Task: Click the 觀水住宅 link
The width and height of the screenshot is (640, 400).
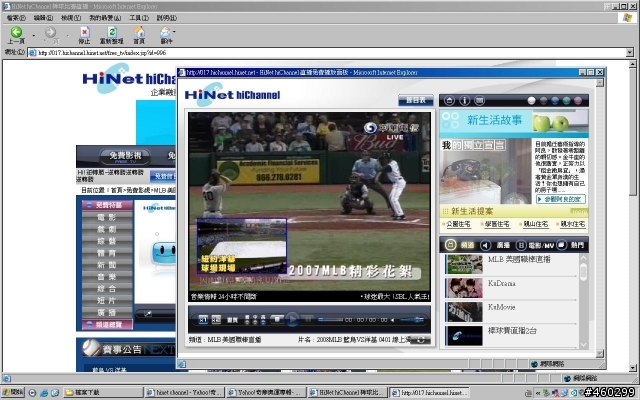Action: [x=573, y=224]
